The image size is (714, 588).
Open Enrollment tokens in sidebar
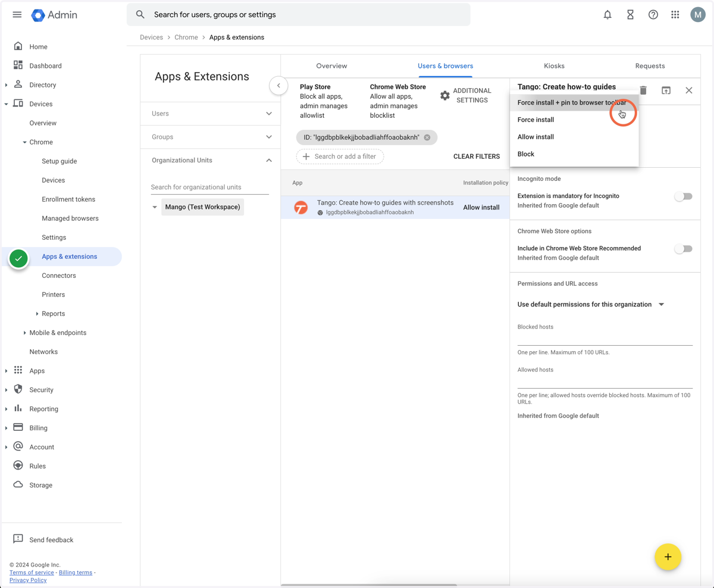[x=68, y=199]
